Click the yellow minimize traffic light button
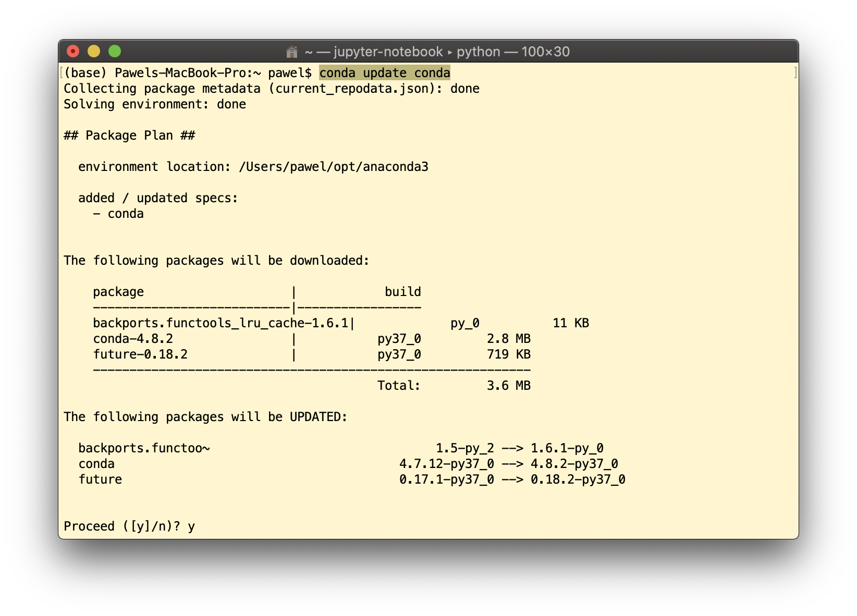This screenshot has width=857, height=616. click(x=94, y=51)
